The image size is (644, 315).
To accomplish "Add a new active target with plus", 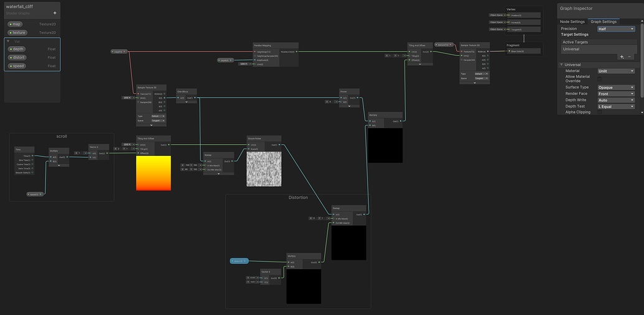I will pyautogui.click(x=621, y=57).
